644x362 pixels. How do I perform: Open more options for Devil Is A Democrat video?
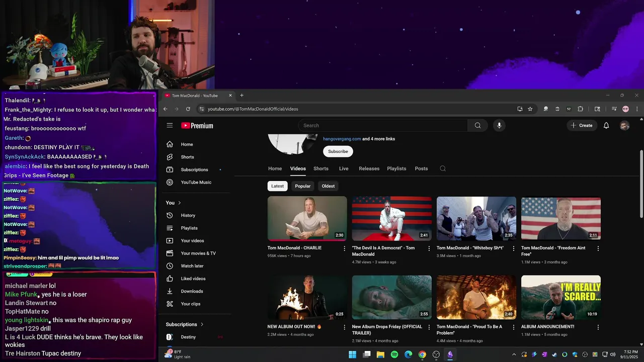point(429,248)
